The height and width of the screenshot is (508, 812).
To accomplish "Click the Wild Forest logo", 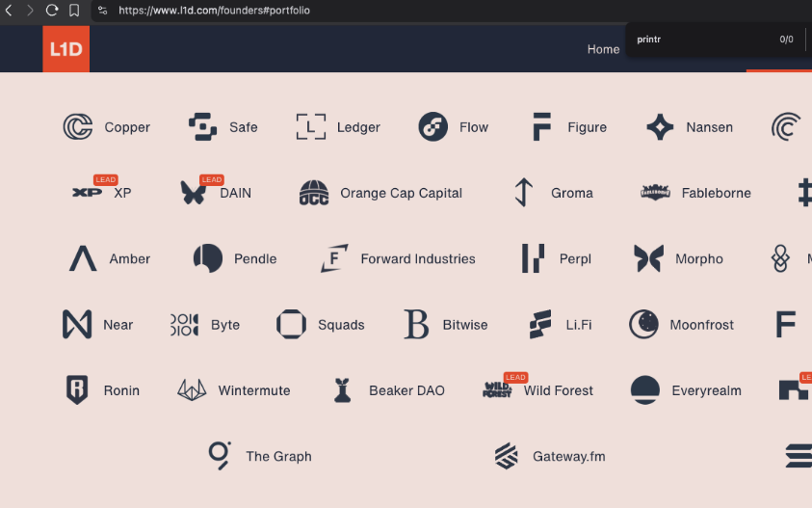I will click(x=497, y=389).
